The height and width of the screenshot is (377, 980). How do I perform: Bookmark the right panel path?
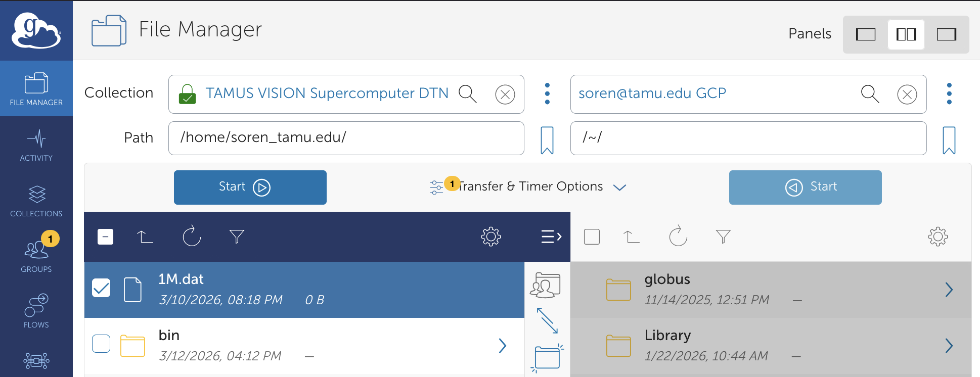click(949, 140)
